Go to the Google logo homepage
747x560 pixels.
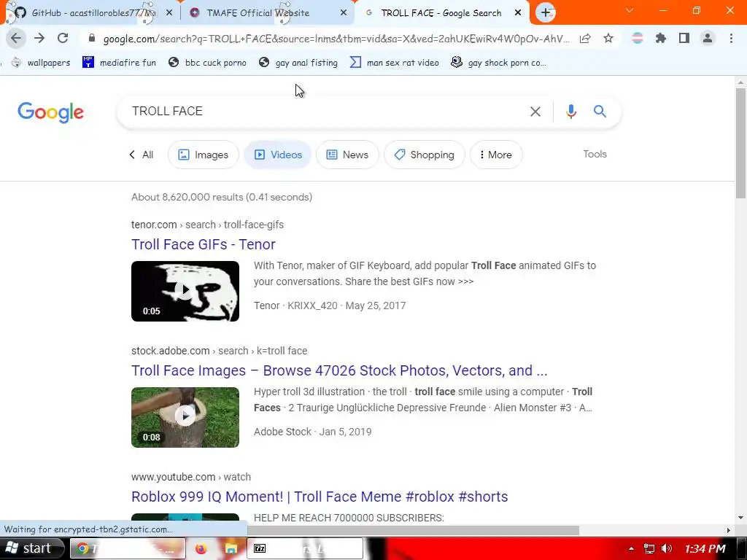point(50,112)
